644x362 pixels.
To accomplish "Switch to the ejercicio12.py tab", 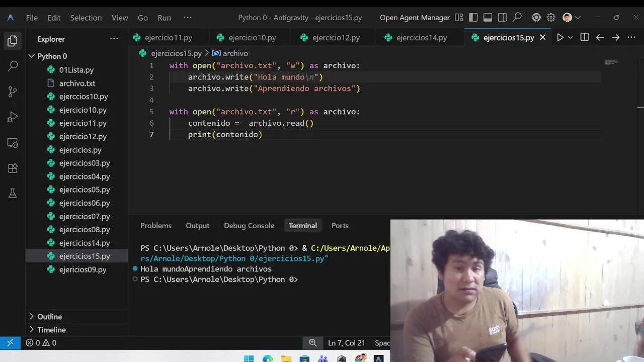I will tap(336, 38).
